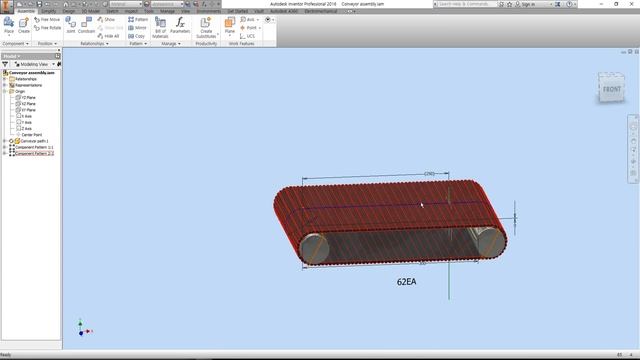Switch to the Simplify ribbon tab

pyautogui.click(x=49, y=11)
